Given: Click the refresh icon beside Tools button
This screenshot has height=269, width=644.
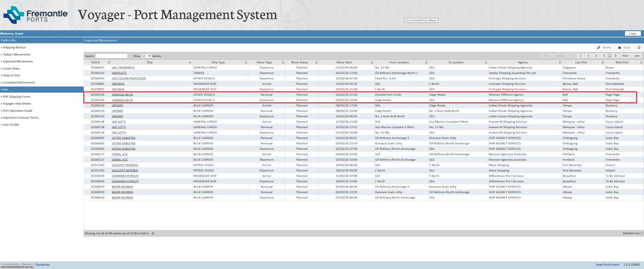Looking at the screenshot, I should pos(638,47).
